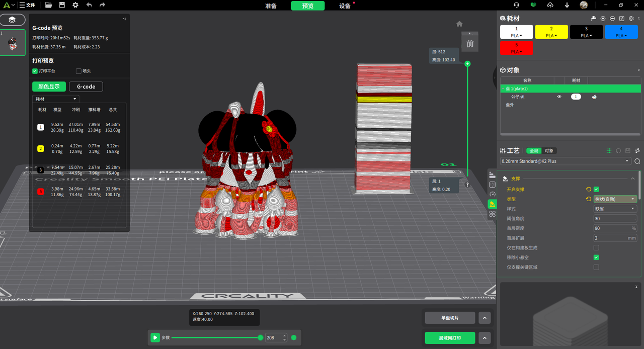Viewport: 644px width, 349px height.
Task: Click the 步数 horizontal step slider handle
Action: pyautogui.click(x=260, y=338)
